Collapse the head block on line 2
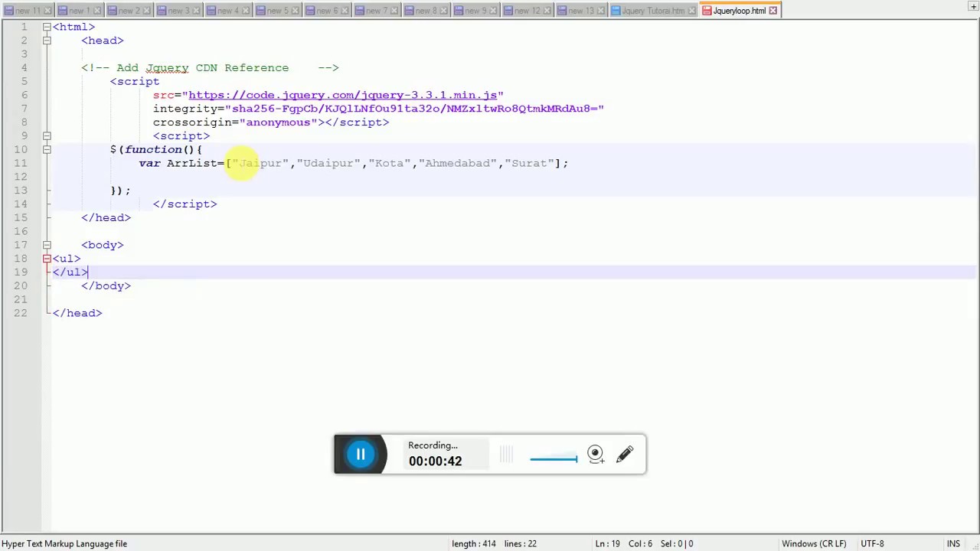This screenshot has width=980, height=551. click(47, 40)
